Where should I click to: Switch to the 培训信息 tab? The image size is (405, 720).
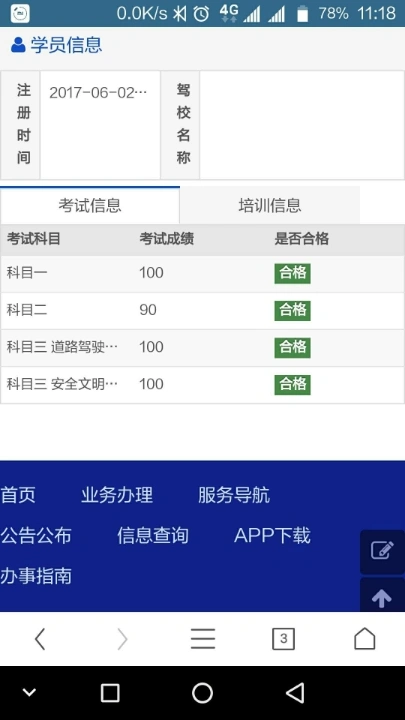[270, 205]
